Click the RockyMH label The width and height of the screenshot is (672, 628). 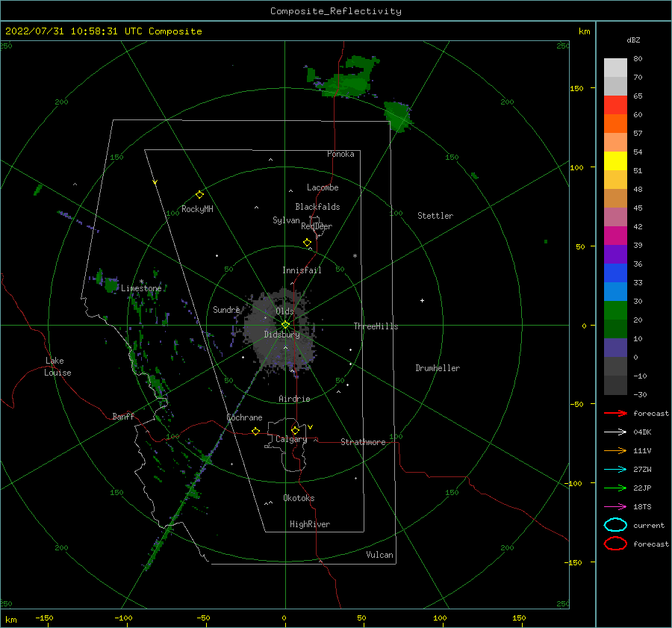pyautogui.click(x=197, y=209)
